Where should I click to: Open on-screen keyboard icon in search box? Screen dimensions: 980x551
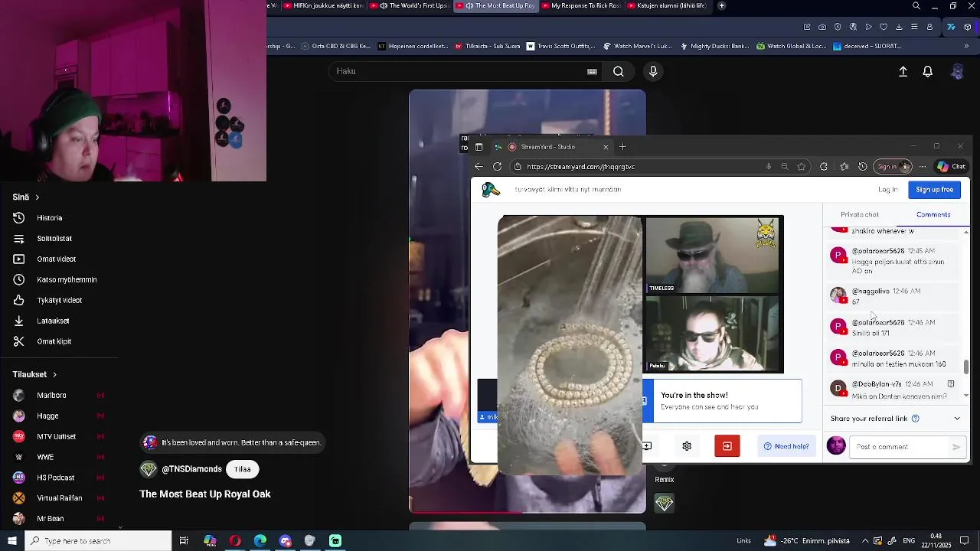592,71
